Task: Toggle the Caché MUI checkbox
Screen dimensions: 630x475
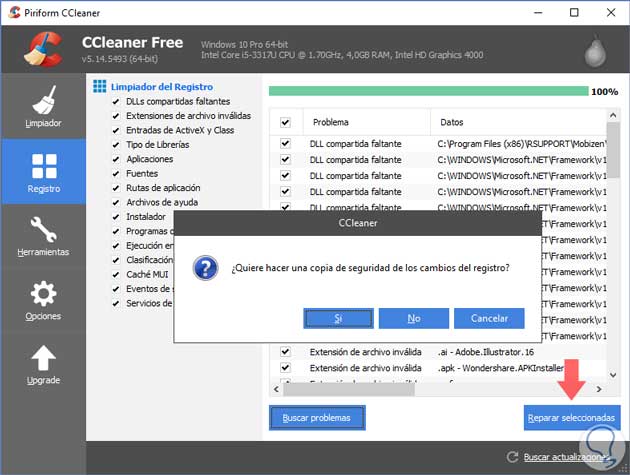Action: pos(116,275)
